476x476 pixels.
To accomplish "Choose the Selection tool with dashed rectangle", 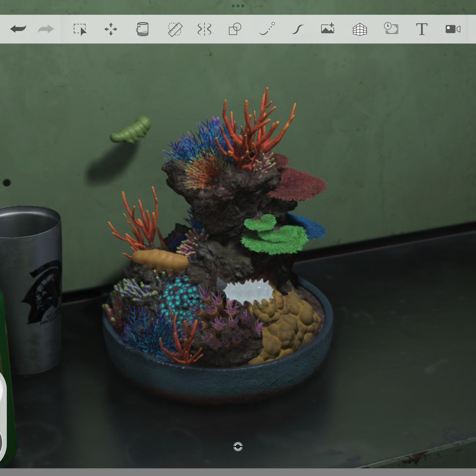I will pyautogui.click(x=80, y=30).
